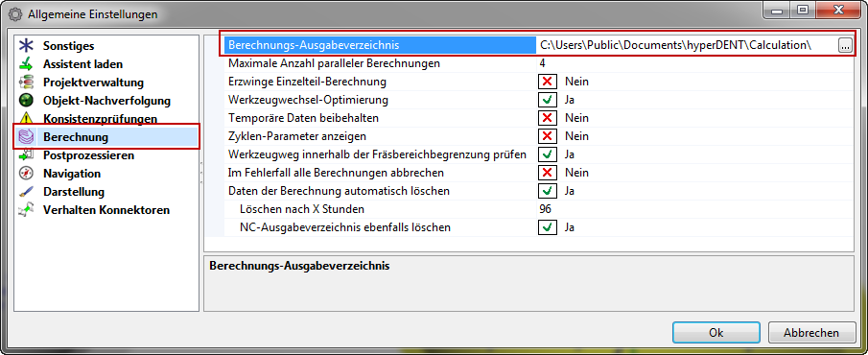Enable Temporäre Daten beibehalten checkbox
The height and width of the screenshot is (355, 868).
[548, 118]
